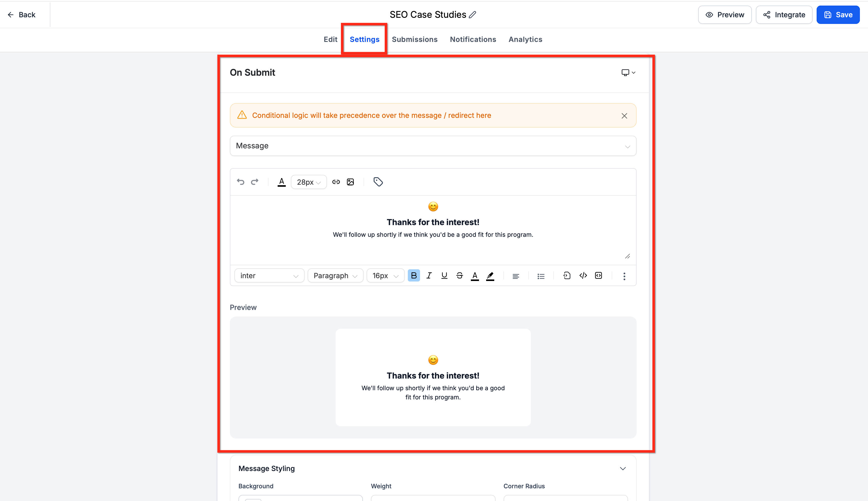Open the Message type dropdown

433,146
